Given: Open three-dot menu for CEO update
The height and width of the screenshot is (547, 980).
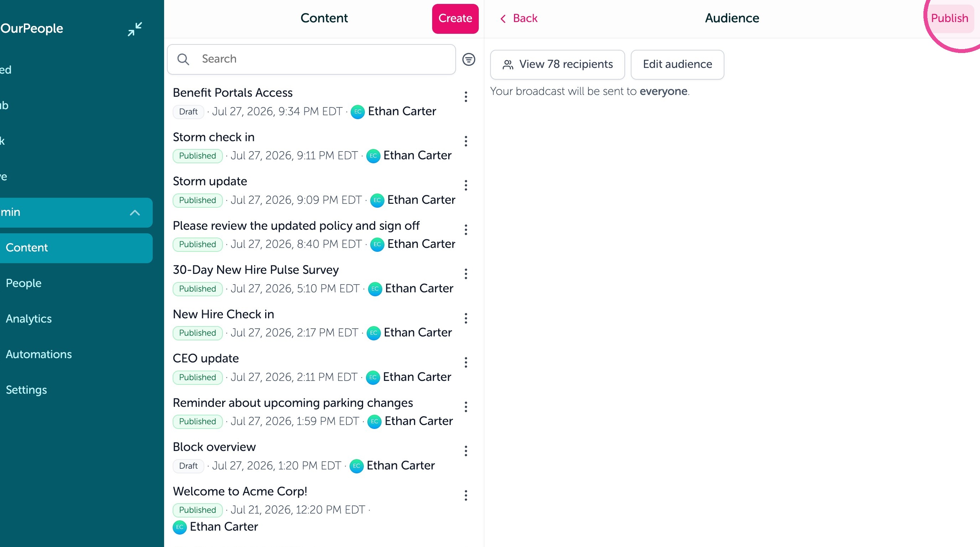Looking at the screenshot, I should [x=466, y=363].
